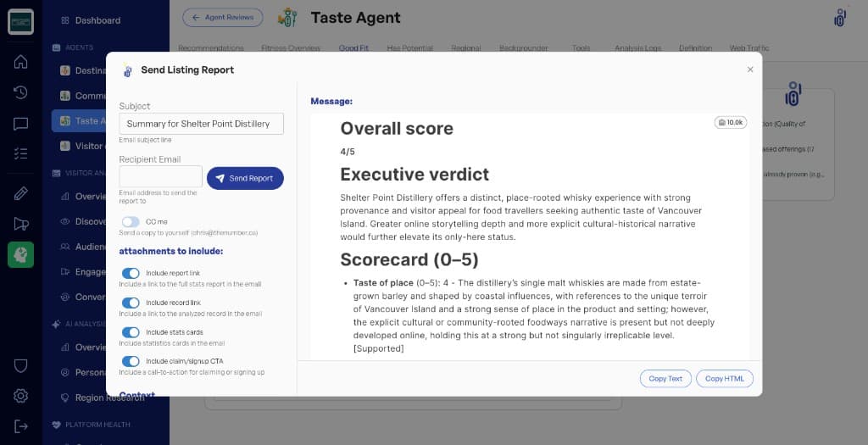Open the Conversion sidebar item
Image resolution: width=868 pixels, height=445 pixels.
tap(82, 297)
